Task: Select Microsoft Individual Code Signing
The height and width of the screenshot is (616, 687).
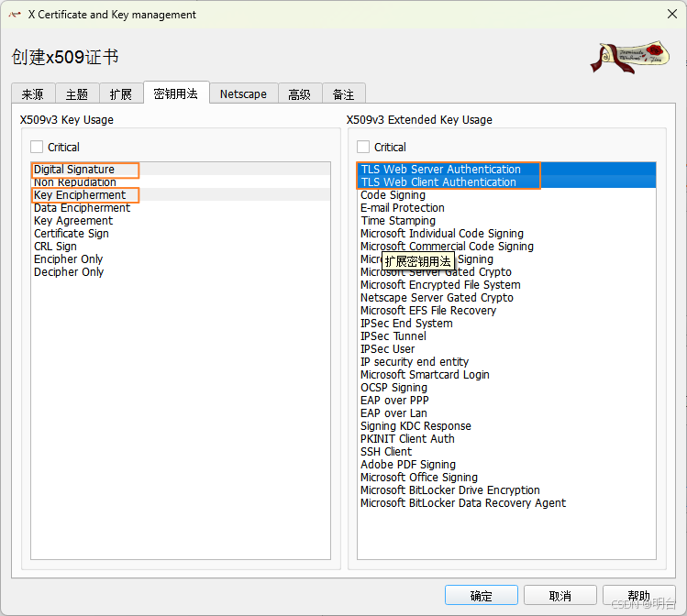Action: [x=506, y=234]
